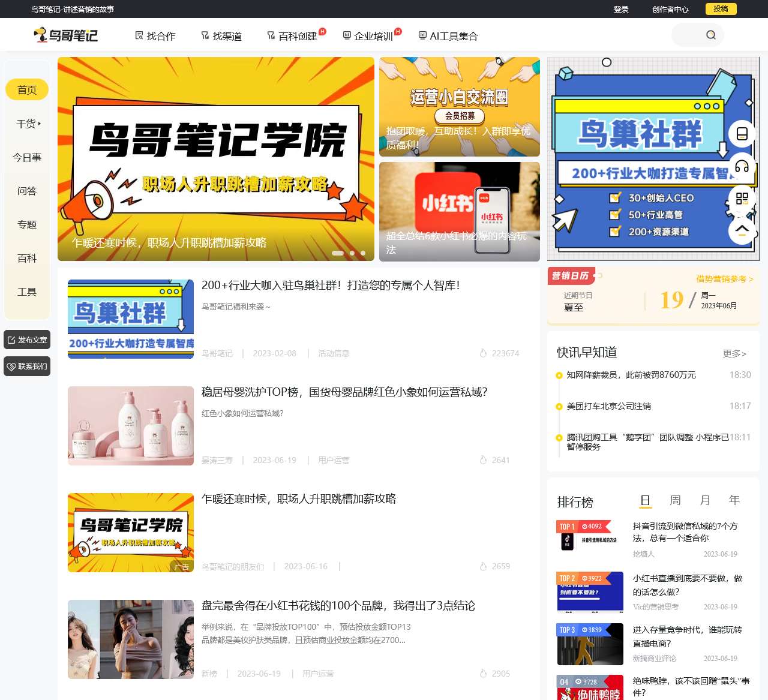The image size is (768, 700).
Task: Open news 知网降薪裁员
Action: [631, 375]
